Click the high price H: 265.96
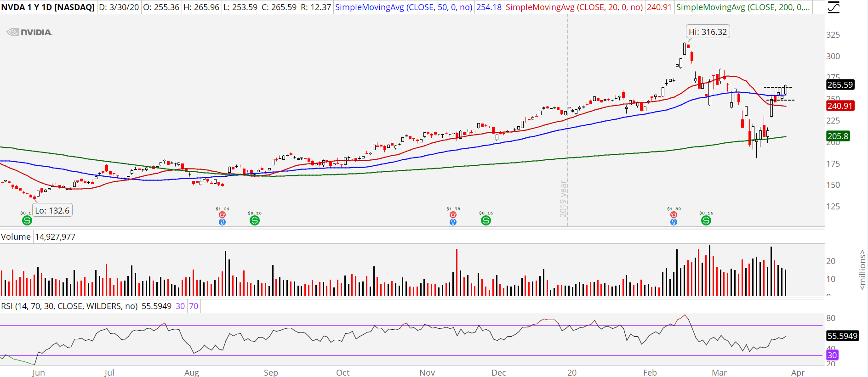 click(x=201, y=7)
